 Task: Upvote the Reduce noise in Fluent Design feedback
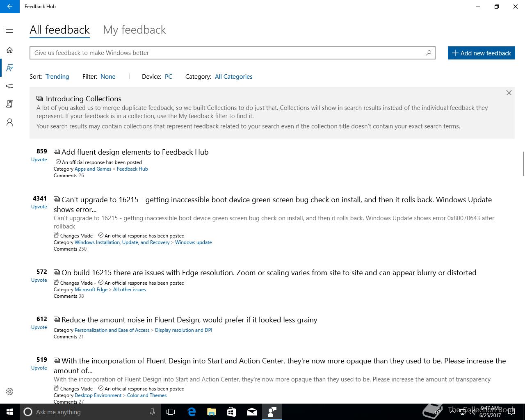[x=39, y=327]
